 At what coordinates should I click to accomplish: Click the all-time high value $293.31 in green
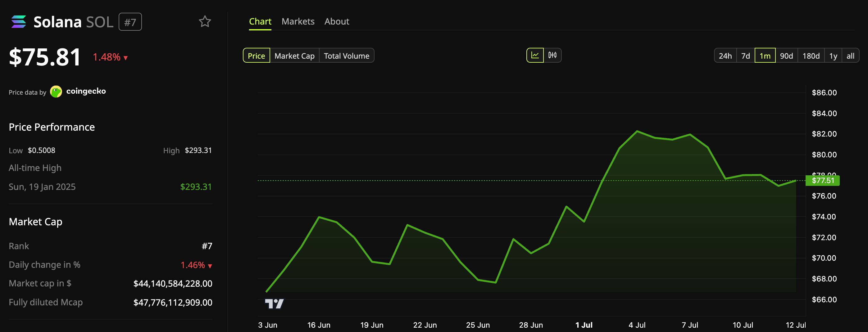pyautogui.click(x=196, y=186)
